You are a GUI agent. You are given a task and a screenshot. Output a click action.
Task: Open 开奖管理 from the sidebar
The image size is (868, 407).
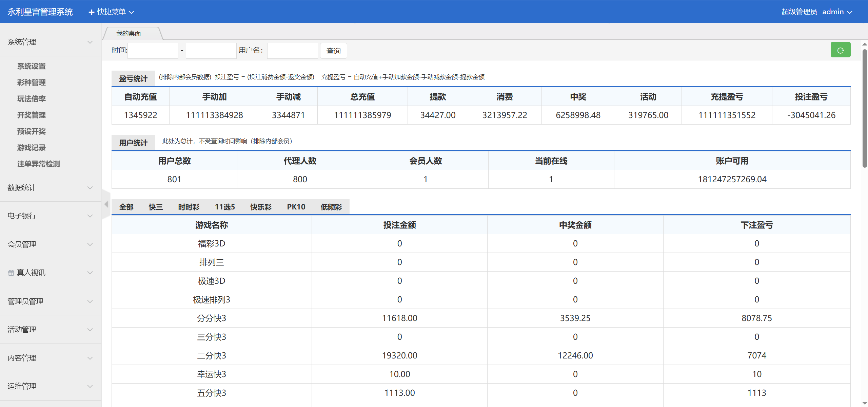(32, 115)
